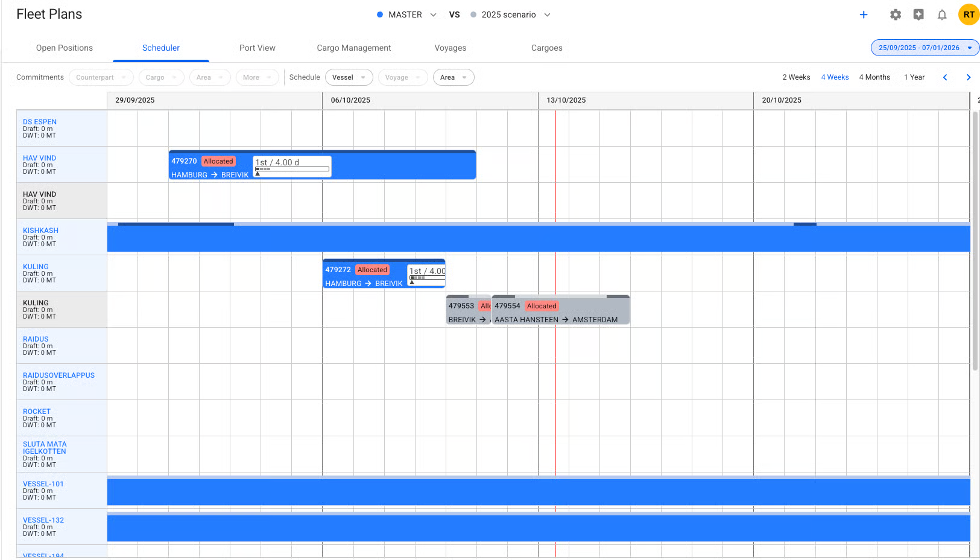Switch to the Port View tab
The height and width of the screenshot is (560, 980).
point(257,48)
